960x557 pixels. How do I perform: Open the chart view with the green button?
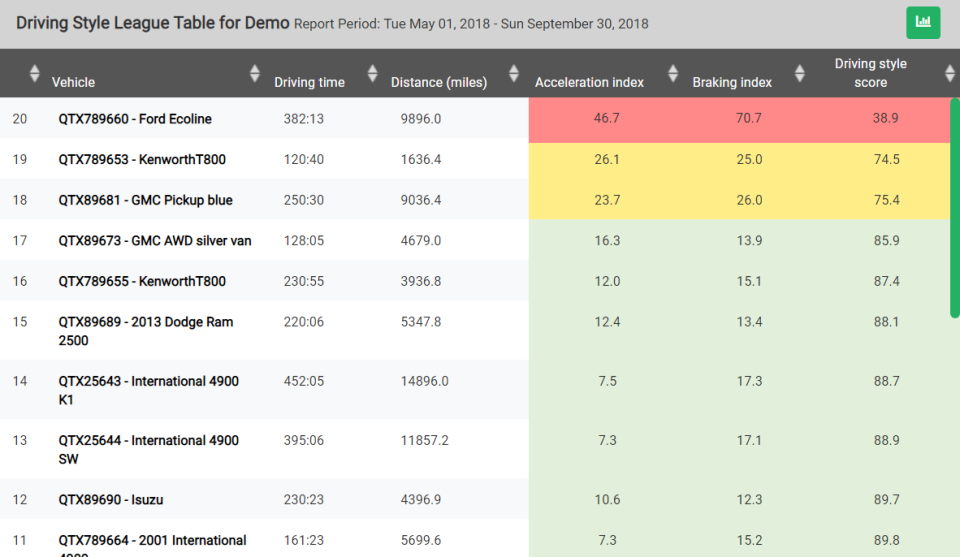[923, 22]
